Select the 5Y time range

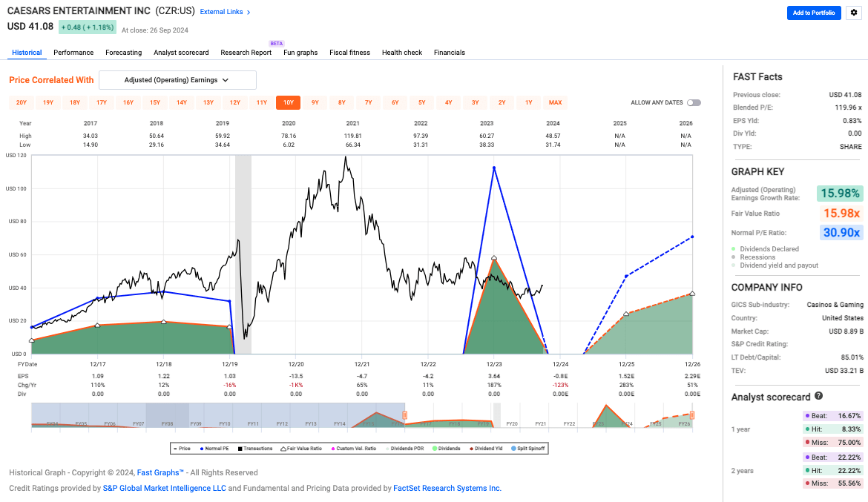pyautogui.click(x=422, y=102)
